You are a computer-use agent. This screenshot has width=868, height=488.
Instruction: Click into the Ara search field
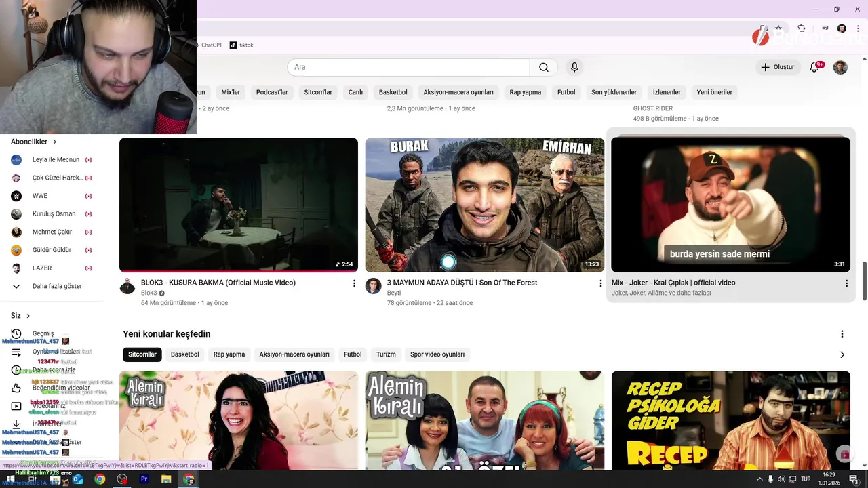(408, 67)
